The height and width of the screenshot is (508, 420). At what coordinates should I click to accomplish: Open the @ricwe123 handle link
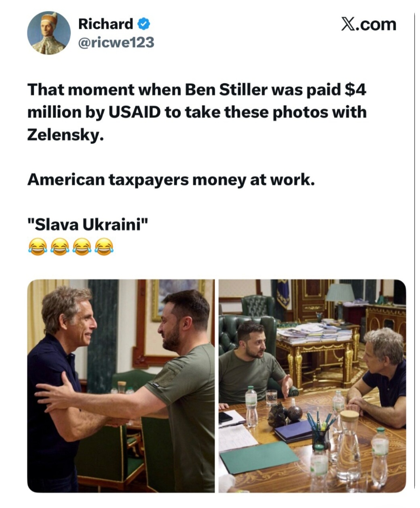click(116, 42)
